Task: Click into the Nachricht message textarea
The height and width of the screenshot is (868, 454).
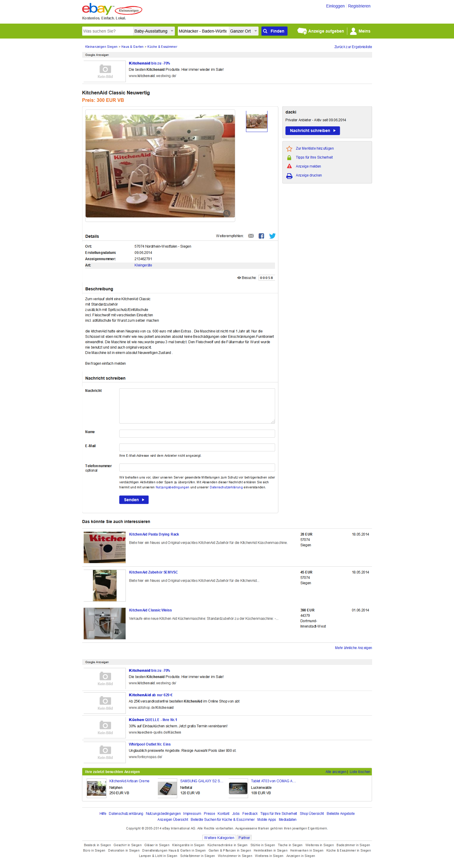Action: coord(197,406)
